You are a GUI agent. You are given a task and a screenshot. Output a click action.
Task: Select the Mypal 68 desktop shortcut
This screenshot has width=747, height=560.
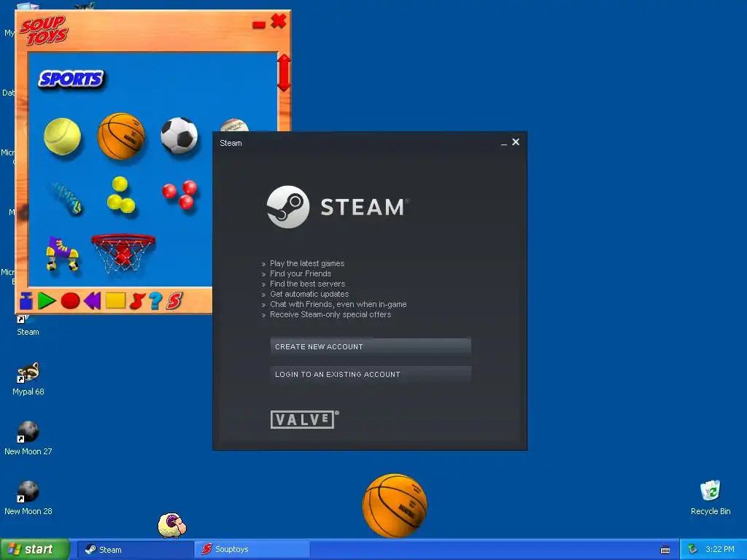pyautogui.click(x=28, y=379)
